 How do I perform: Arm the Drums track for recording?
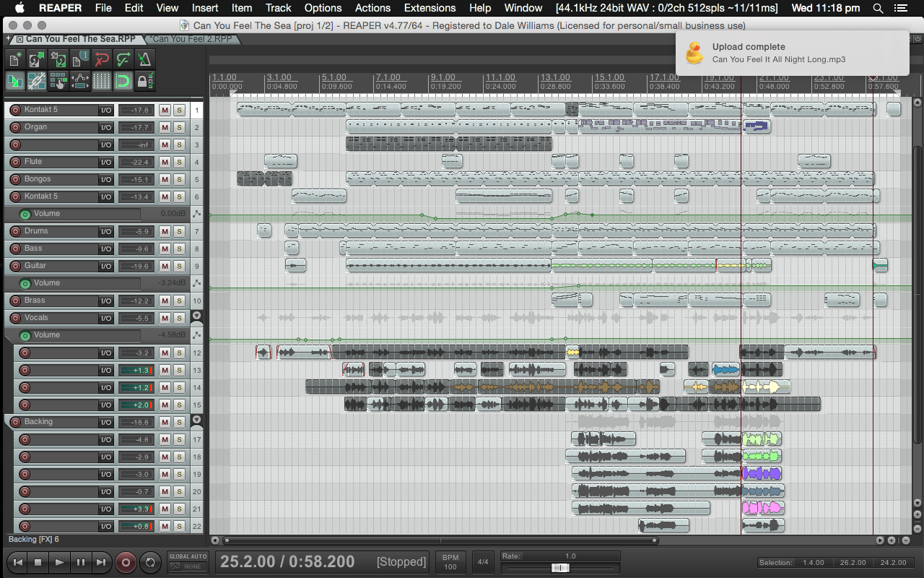15,232
